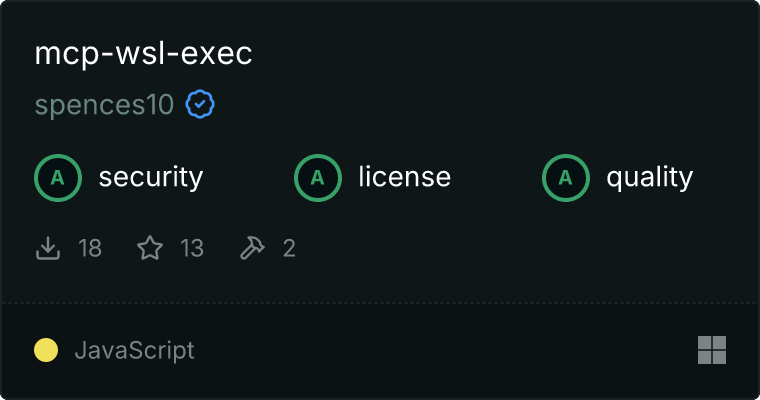Click the spences10 author name
The image size is (760, 400).
click(104, 105)
